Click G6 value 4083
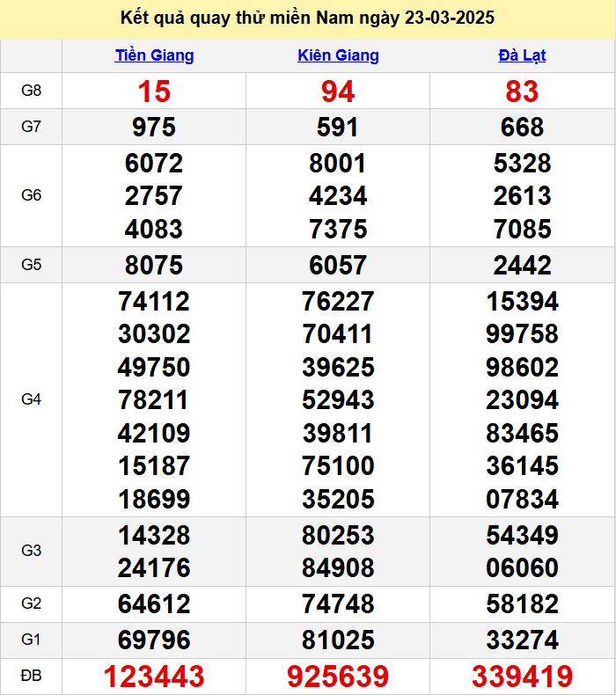 [x=154, y=229]
